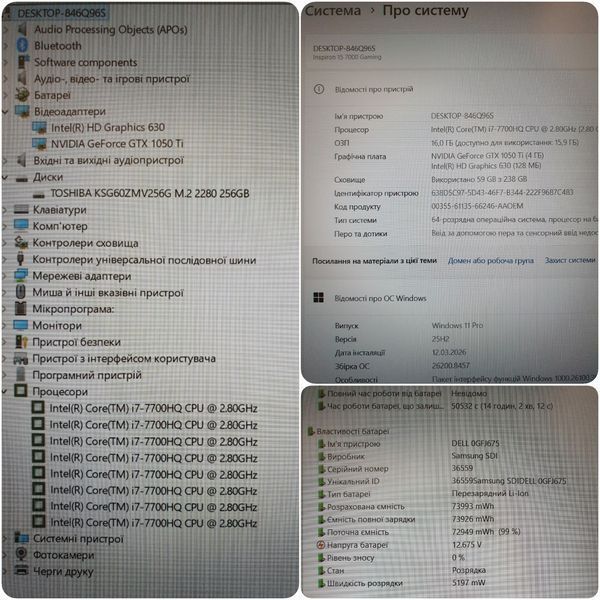
Task: Expand the Фотокамери tree node
Action: 5,554
